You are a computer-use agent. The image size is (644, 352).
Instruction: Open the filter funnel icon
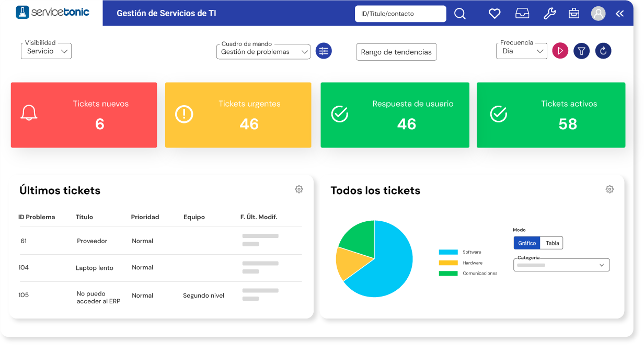click(582, 51)
